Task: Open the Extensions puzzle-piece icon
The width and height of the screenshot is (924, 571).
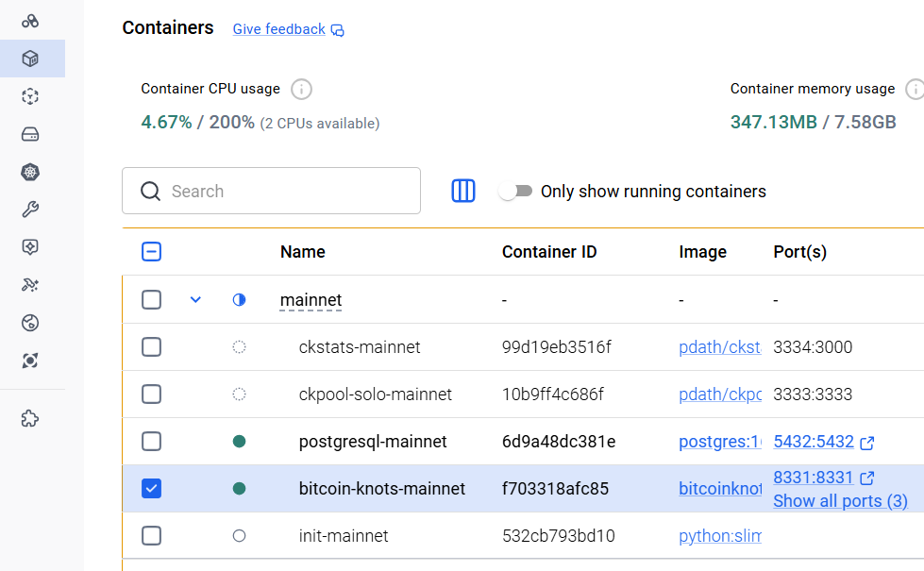Action: click(x=30, y=418)
